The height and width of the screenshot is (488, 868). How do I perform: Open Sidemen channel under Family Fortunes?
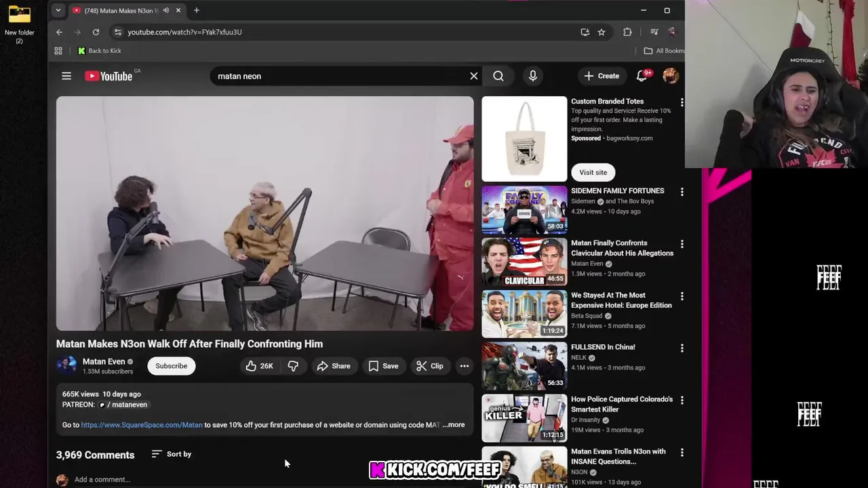583,201
